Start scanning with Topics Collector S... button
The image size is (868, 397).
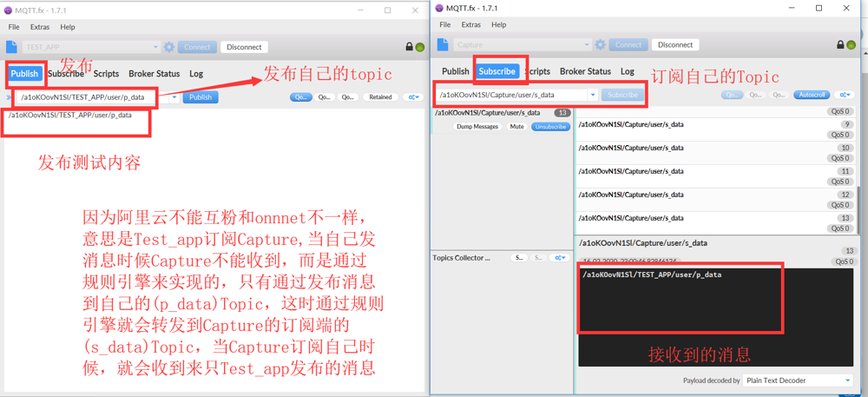(x=519, y=257)
